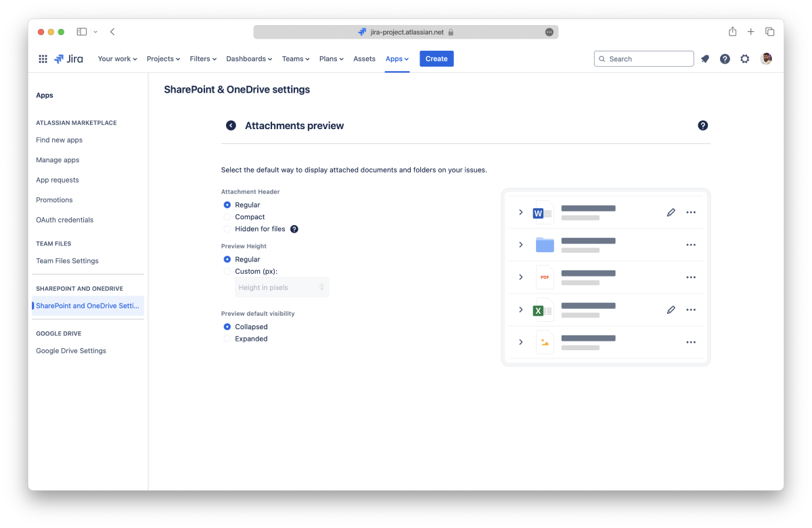Select Compact attachment header option
The width and height of the screenshot is (812, 528).
227,217
